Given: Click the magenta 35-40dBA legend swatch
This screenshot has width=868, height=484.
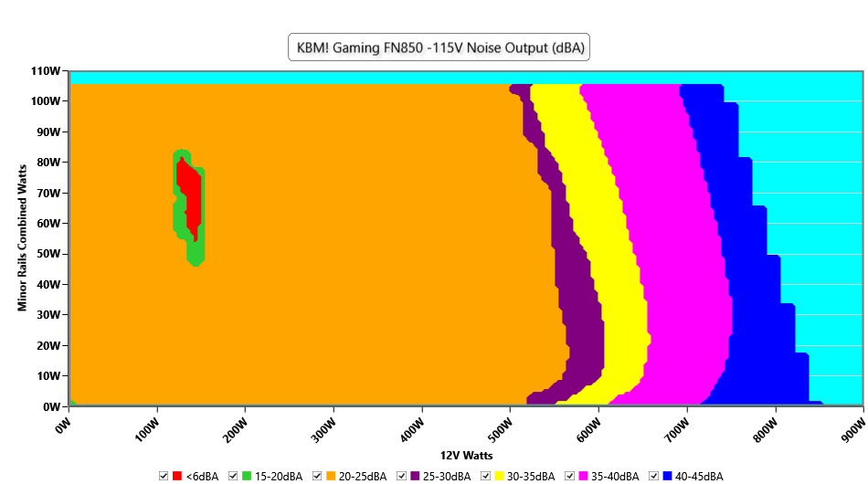Looking at the screenshot, I should coord(583,476).
